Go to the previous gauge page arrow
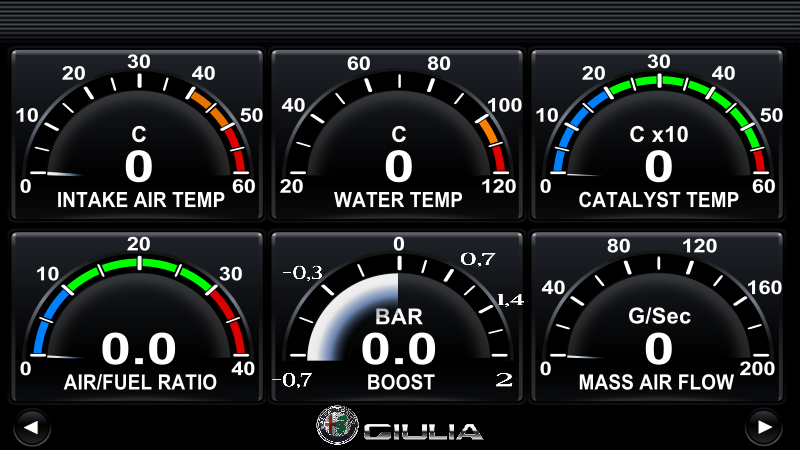This screenshot has height=450, width=800. 32,428
